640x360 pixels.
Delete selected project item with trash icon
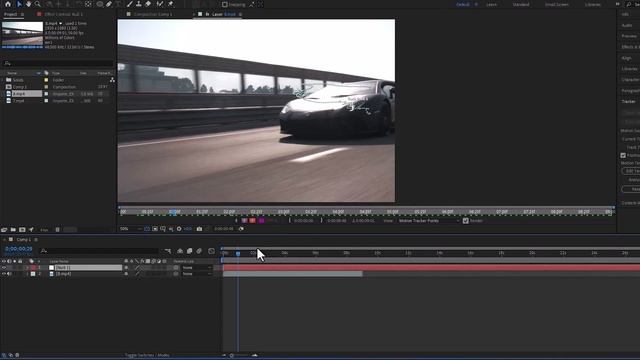(x=58, y=230)
